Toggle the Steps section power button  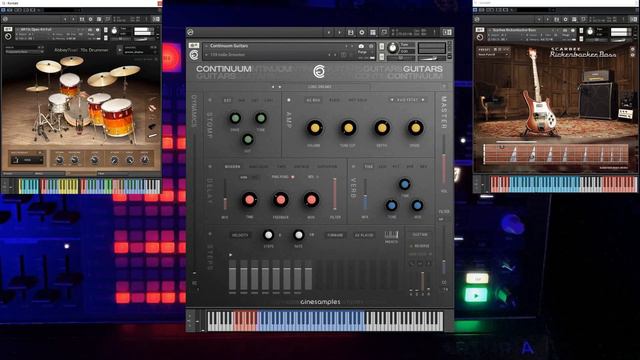[x=210, y=234]
